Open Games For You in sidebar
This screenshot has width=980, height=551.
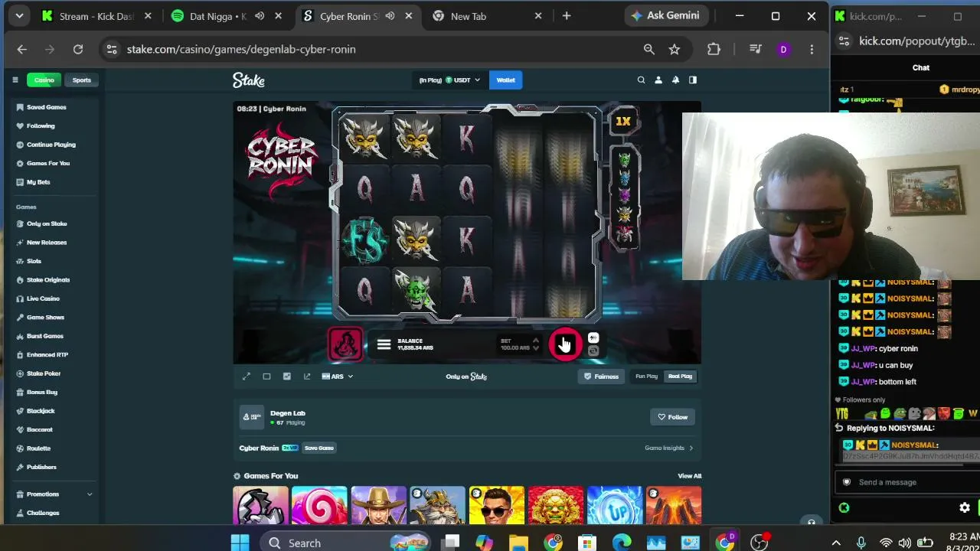click(x=47, y=163)
